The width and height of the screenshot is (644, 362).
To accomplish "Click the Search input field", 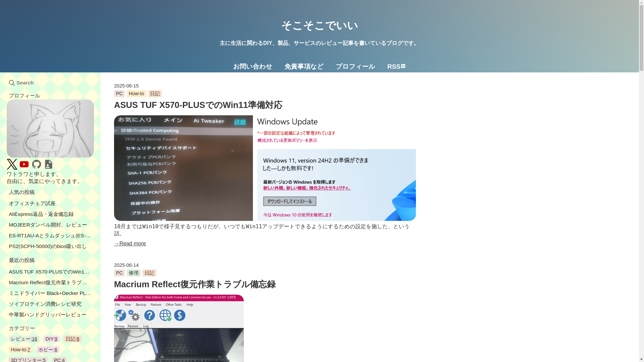I will pyautogui.click(x=50, y=83).
